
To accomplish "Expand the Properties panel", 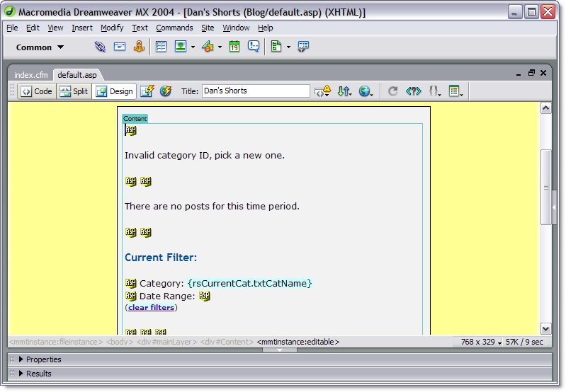I will [x=43, y=359].
